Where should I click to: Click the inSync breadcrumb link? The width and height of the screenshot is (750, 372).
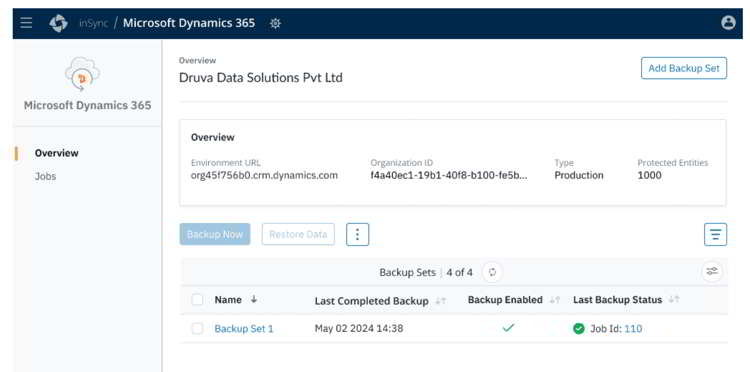tap(94, 23)
